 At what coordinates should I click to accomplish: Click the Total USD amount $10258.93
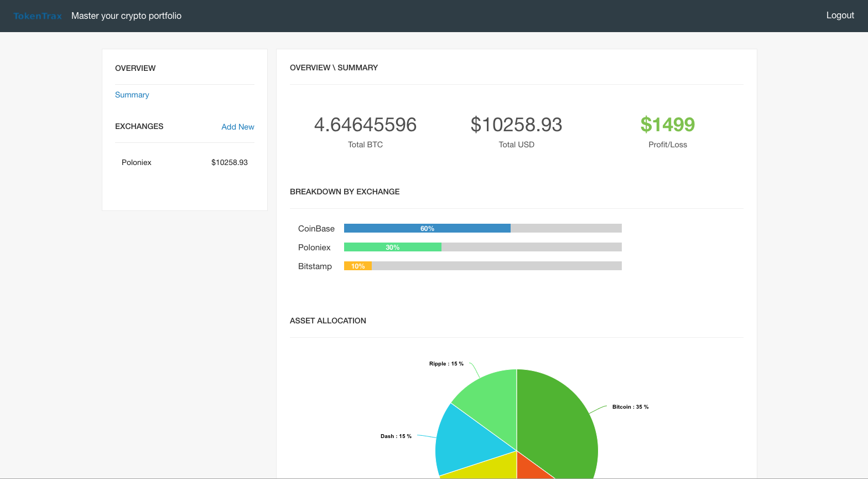[516, 125]
